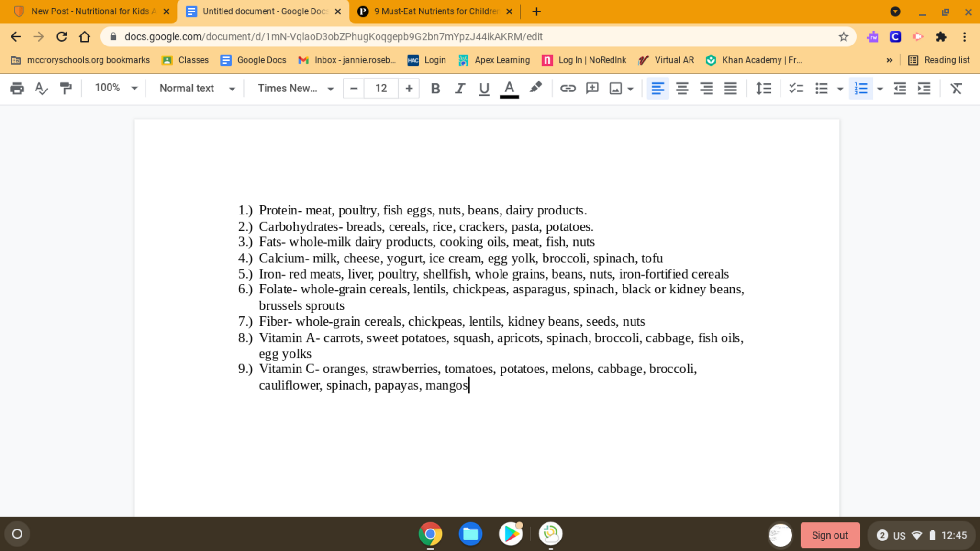Image resolution: width=980 pixels, height=551 pixels.
Task: Click the font size field
Action: pos(381,88)
